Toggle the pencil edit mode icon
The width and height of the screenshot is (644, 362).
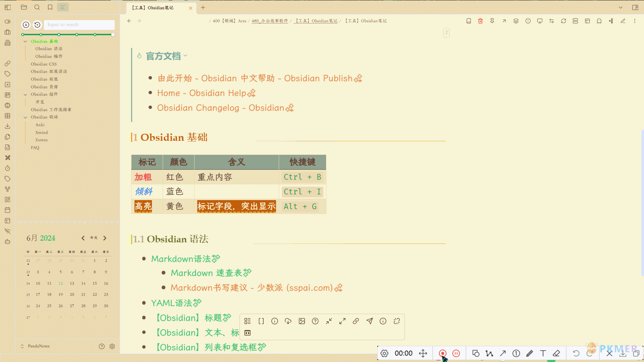pyautogui.click(x=623, y=21)
